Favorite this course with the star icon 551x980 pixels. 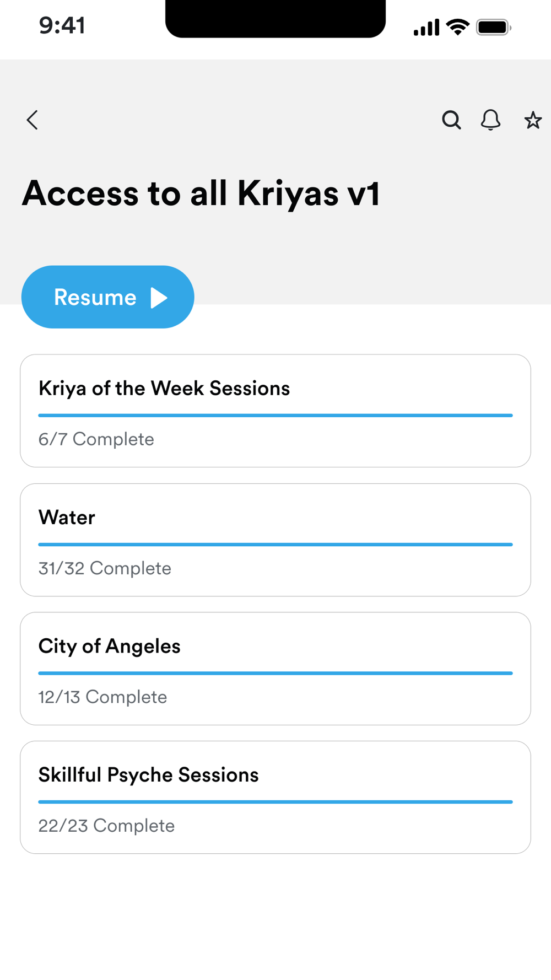point(532,120)
